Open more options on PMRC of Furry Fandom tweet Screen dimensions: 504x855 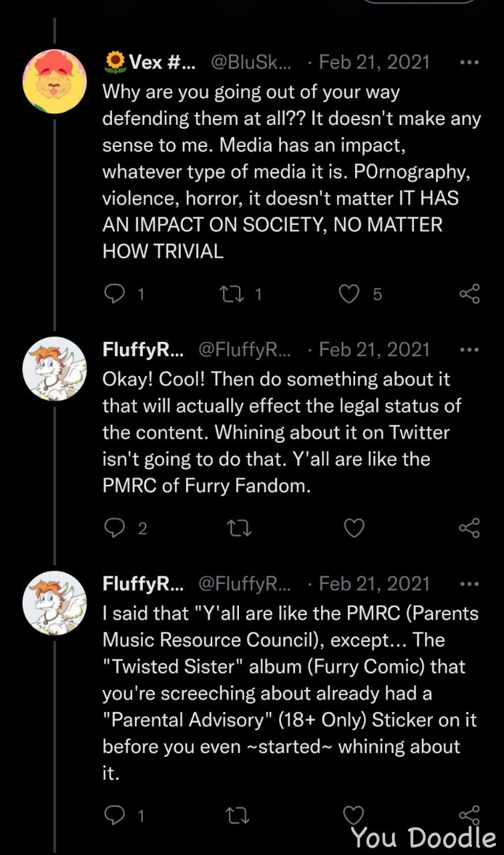[469, 350]
